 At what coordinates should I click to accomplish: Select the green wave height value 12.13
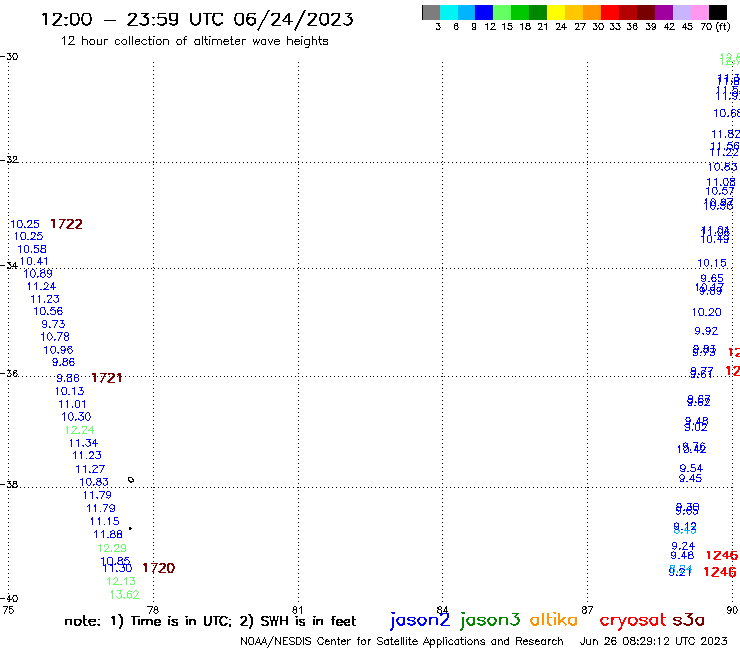121,581
